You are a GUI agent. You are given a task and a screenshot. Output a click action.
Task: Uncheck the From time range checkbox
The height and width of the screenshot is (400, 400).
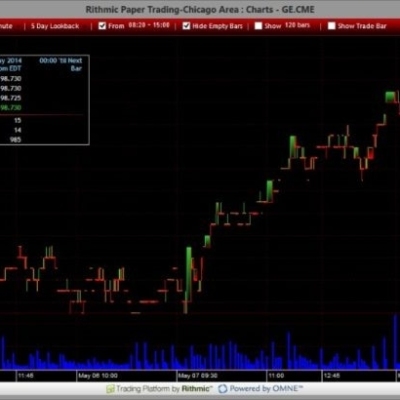(102, 26)
